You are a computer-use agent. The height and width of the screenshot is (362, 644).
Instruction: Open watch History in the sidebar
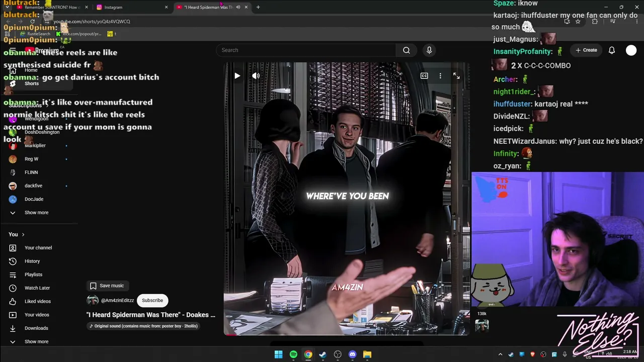(x=39, y=261)
